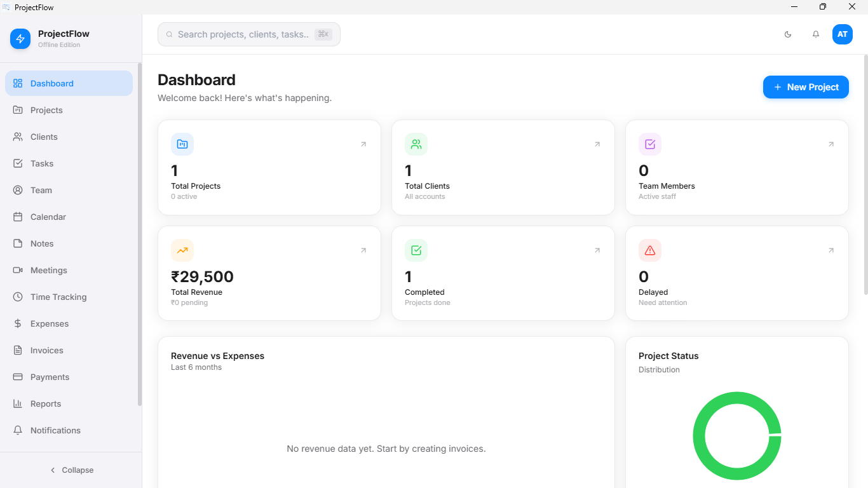Click the Project Status heading
Screen dimensions: 868x488
pyautogui.click(x=668, y=356)
